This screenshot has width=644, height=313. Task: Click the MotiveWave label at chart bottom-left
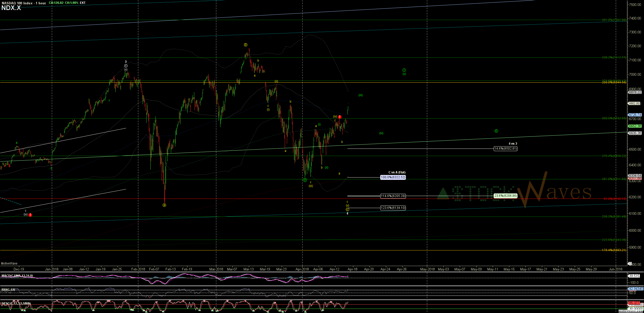pos(9,263)
